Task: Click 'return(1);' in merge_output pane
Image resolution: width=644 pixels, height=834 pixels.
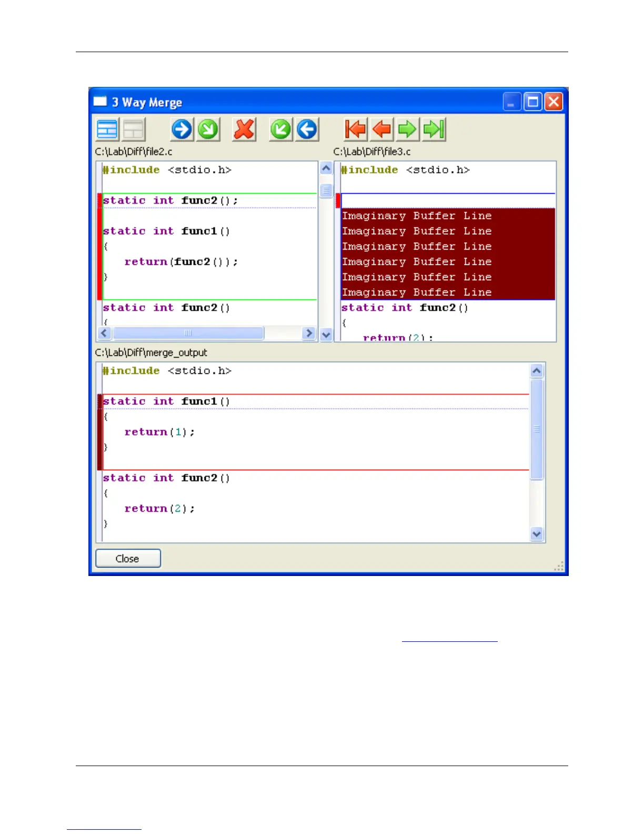Action: [x=159, y=432]
